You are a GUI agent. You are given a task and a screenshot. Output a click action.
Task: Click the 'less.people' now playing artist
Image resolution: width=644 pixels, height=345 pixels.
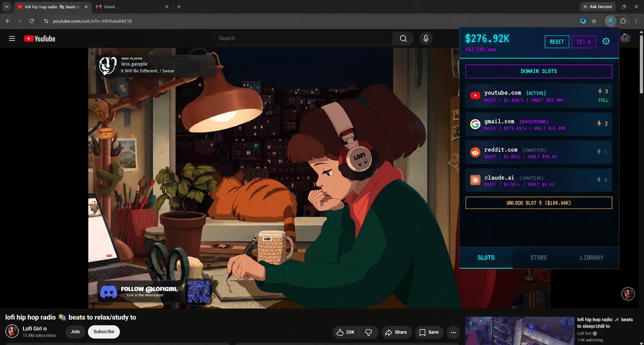click(134, 64)
